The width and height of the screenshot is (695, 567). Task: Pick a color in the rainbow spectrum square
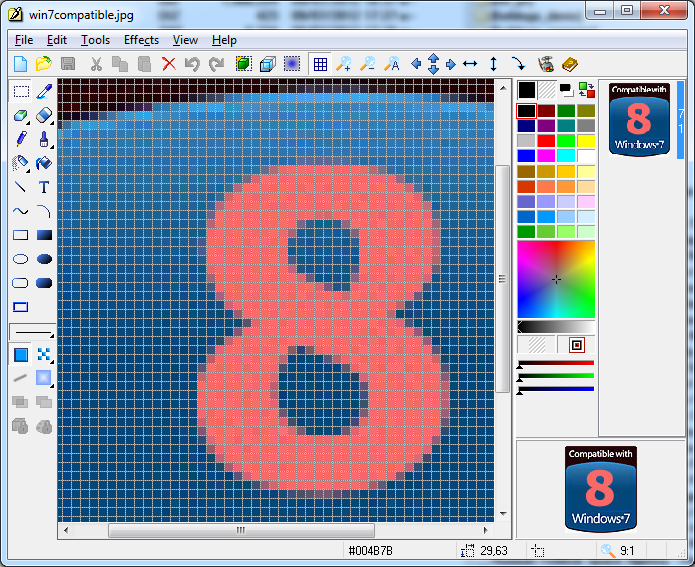(x=556, y=279)
